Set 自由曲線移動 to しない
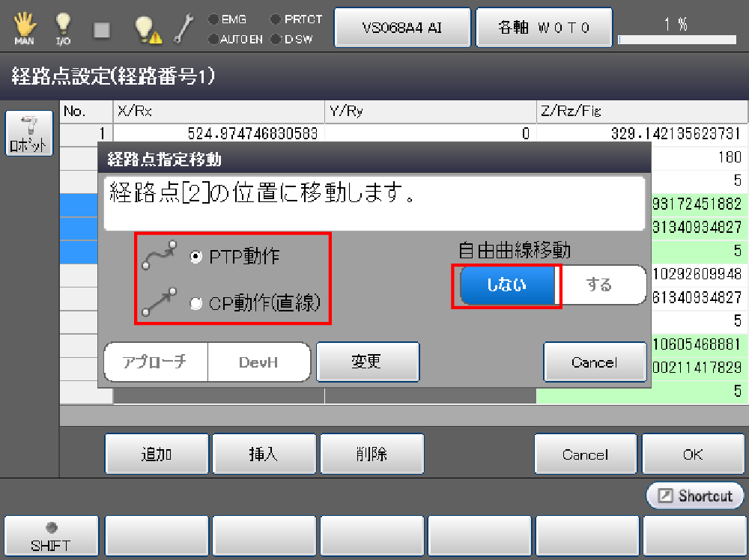The width and height of the screenshot is (749, 560). point(507,284)
